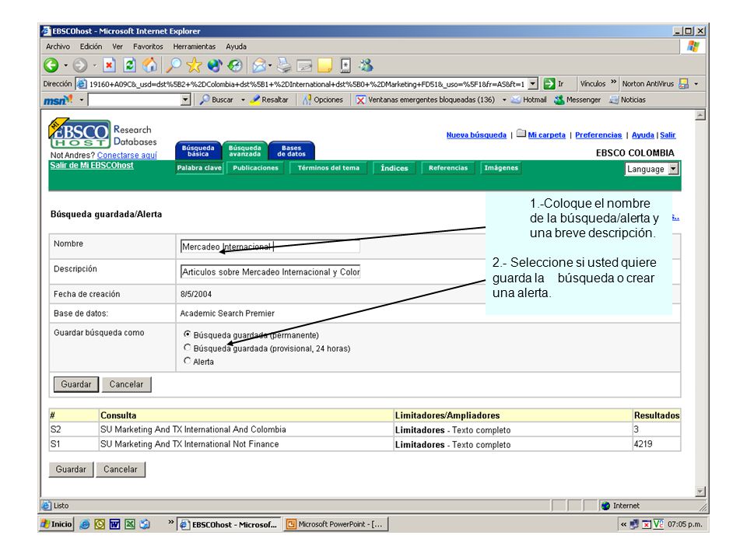
Task: Click the Inicio start button
Action: (57, 523)
